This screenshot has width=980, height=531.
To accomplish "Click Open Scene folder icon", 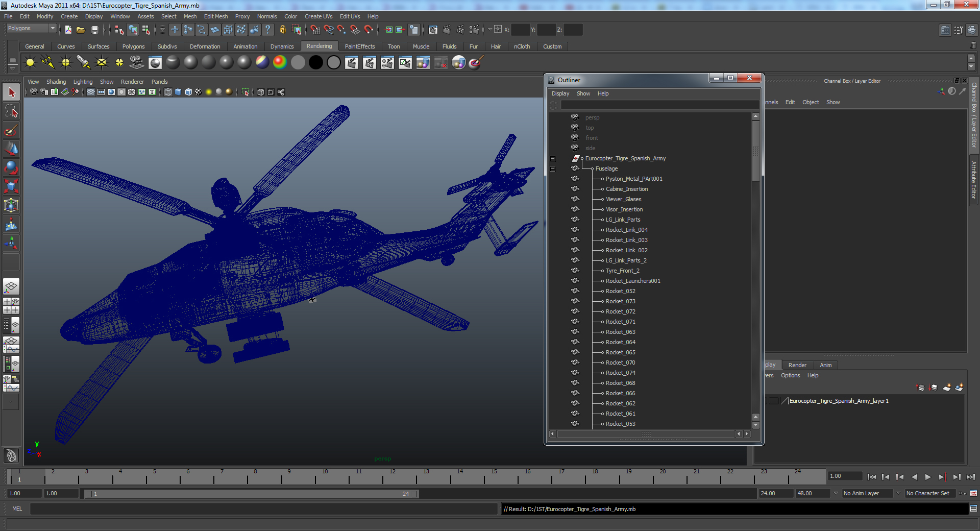I will point(81,30).
